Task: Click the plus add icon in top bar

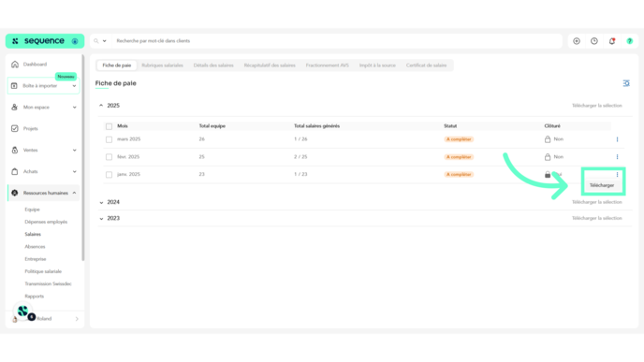Action: 577,41
